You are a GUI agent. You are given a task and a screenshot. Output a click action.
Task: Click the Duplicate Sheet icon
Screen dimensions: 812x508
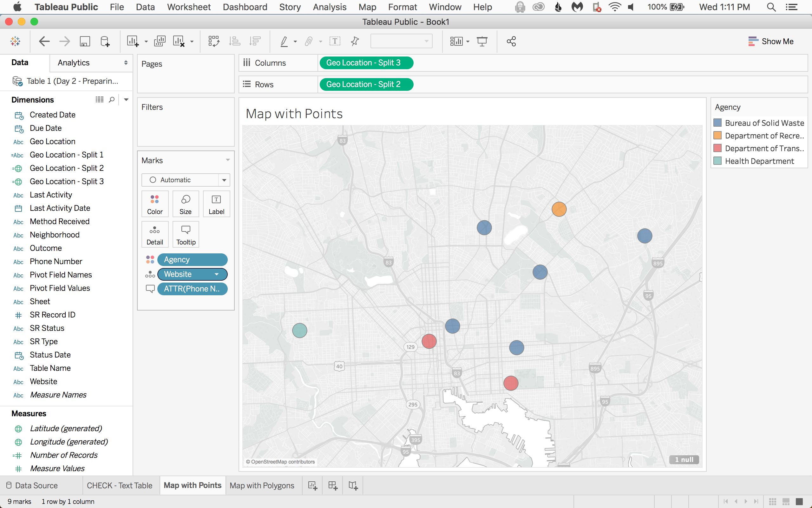[x=160, y=41]
